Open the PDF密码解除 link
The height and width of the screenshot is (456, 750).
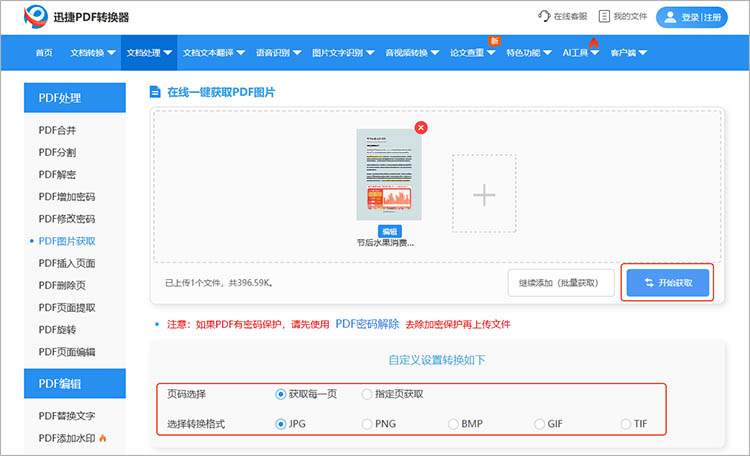point(367,324)
